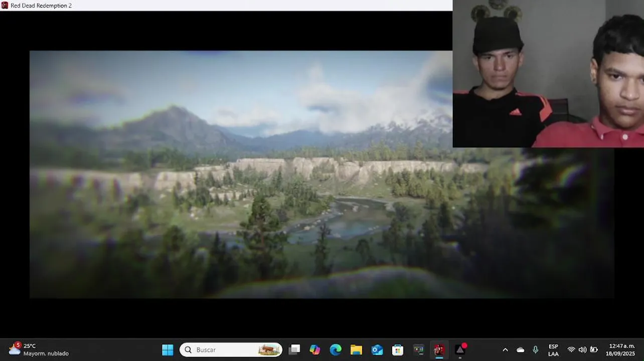This screenshot has height=361, width=644.
Task: Open Wi-Fi network settings icon
Action: 571,349
